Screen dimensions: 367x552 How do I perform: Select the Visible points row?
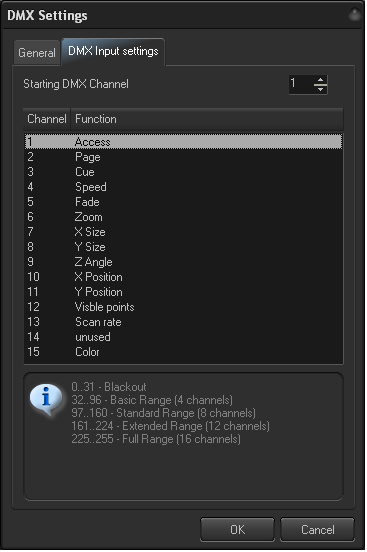(183, 307)
